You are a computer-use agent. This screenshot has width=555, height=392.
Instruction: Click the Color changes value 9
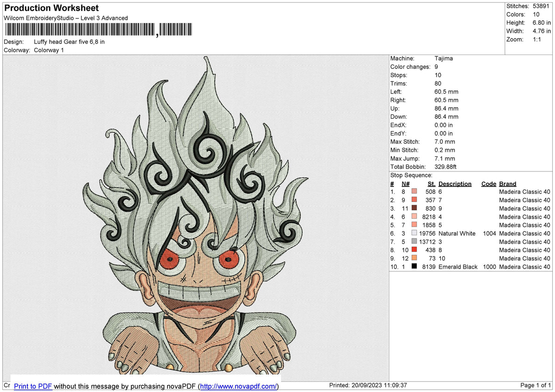pyautogui.click(x=437, y=67)
